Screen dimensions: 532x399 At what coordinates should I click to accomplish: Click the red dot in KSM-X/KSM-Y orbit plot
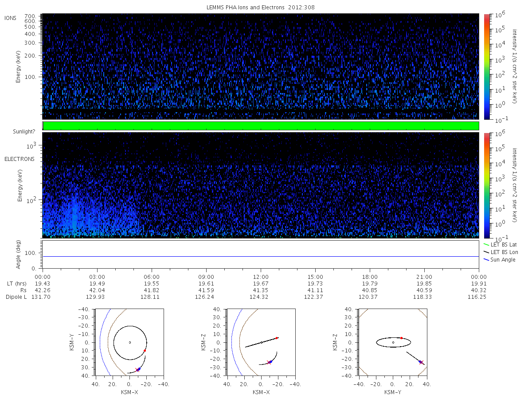point(145,351)
